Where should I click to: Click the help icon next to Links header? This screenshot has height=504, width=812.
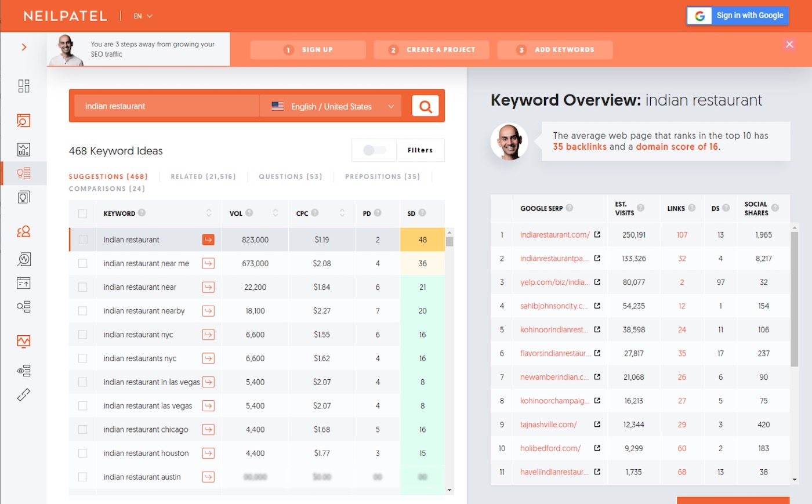[x=692, y=208]
